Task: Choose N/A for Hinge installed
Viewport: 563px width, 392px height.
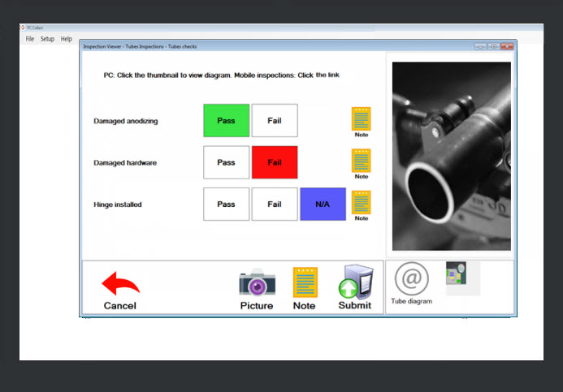Action: point(323,205)
